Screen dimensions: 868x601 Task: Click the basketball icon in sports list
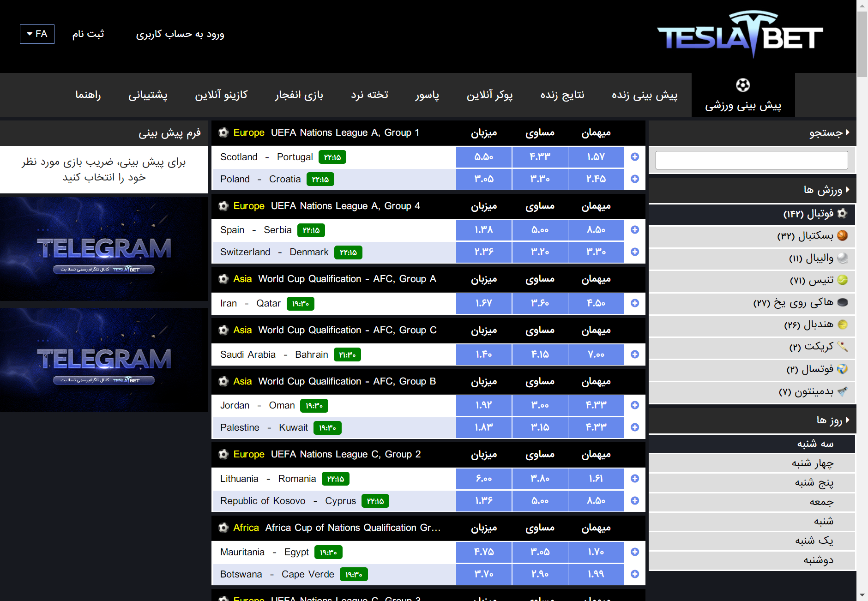843,235
